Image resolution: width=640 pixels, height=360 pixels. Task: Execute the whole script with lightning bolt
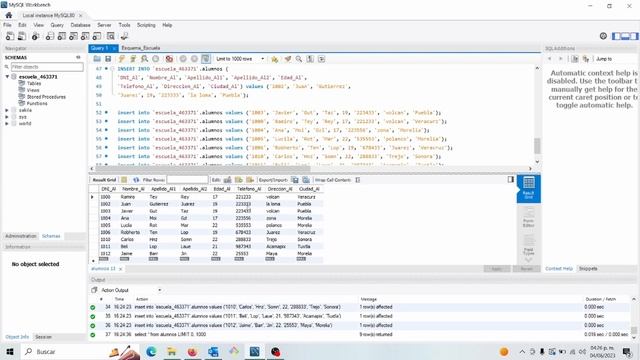tap(122, 59)
